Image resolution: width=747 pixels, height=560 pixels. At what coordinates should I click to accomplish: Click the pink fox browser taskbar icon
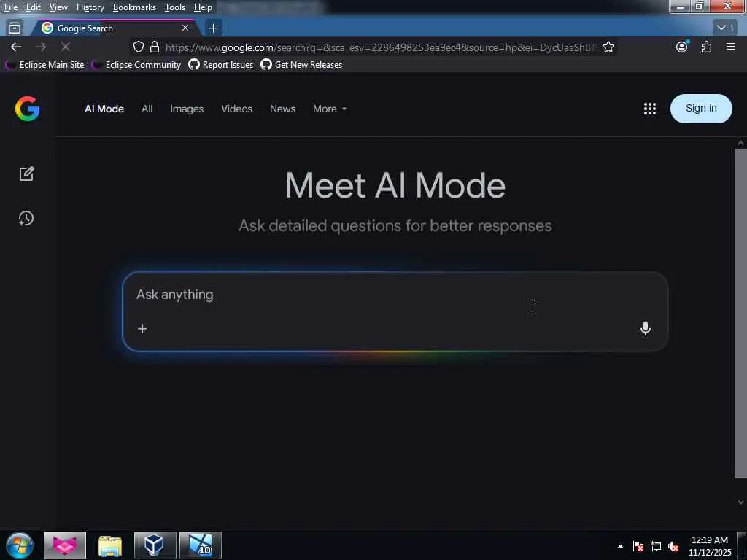65,545
